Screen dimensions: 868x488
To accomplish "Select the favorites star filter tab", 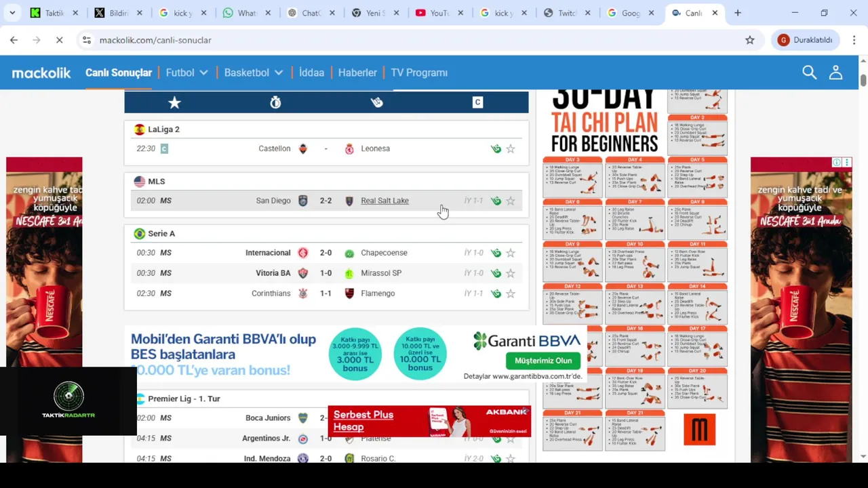I will coord(174,102).
